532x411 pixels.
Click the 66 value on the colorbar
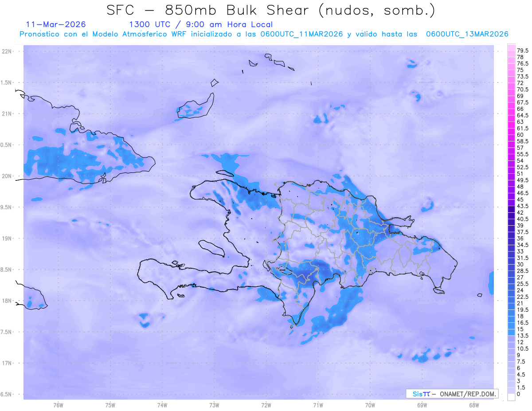pos(520,109)
